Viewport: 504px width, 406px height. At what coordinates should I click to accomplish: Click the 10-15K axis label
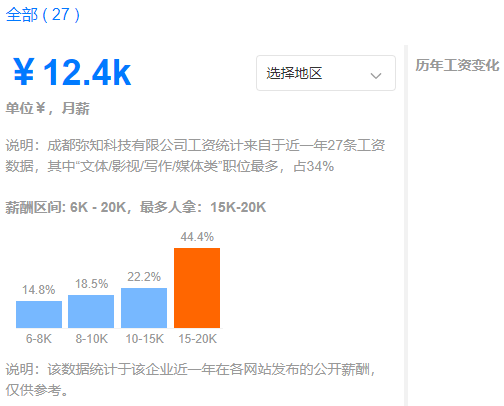144,339
